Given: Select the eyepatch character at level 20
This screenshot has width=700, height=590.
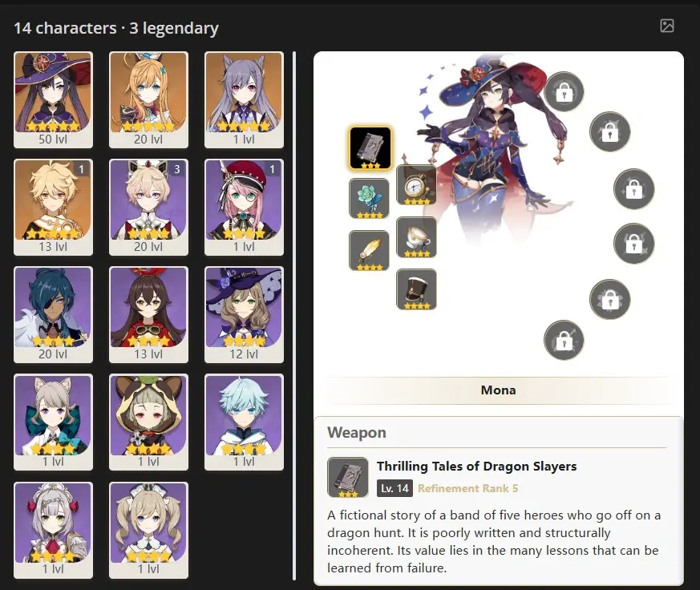Looking at the screenshot, I should click(x=54, y=314).
